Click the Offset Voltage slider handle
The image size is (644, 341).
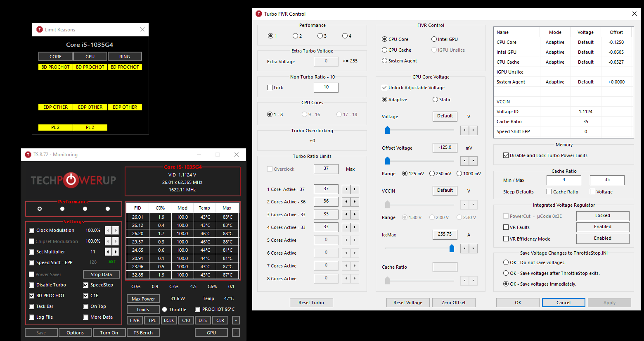click(387, 160)
